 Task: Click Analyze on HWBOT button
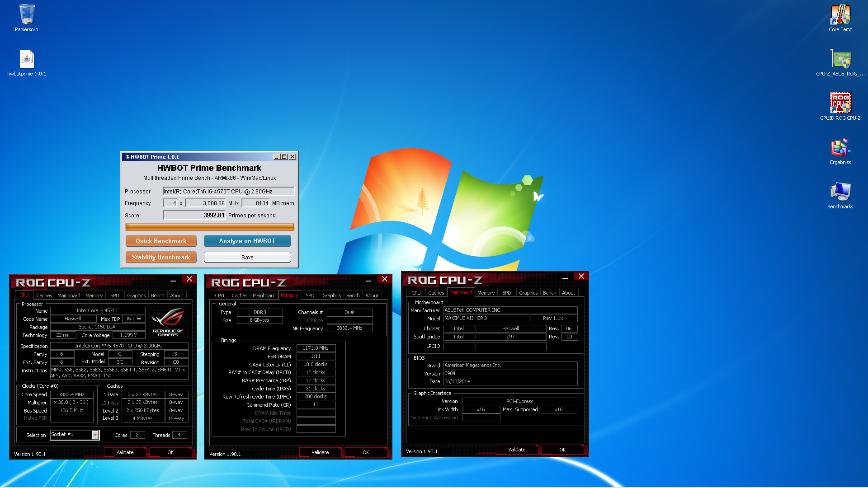(247, 241)
